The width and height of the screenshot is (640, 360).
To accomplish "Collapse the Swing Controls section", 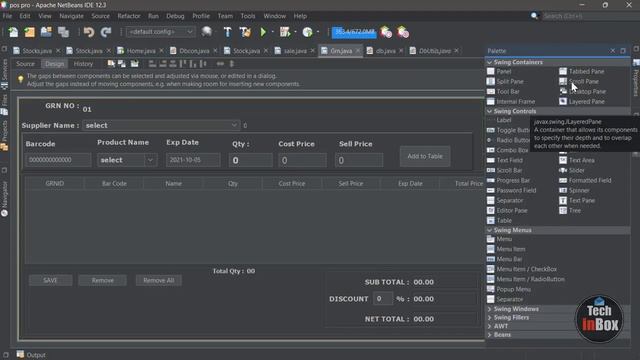I will [x=489, y=111].
